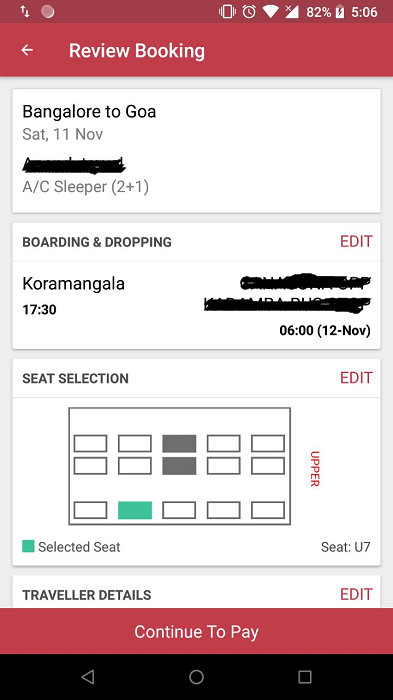This screenshot has height=700, width=393.
Task: Tap the red UPPER deck label
Action: click(315, 468)
